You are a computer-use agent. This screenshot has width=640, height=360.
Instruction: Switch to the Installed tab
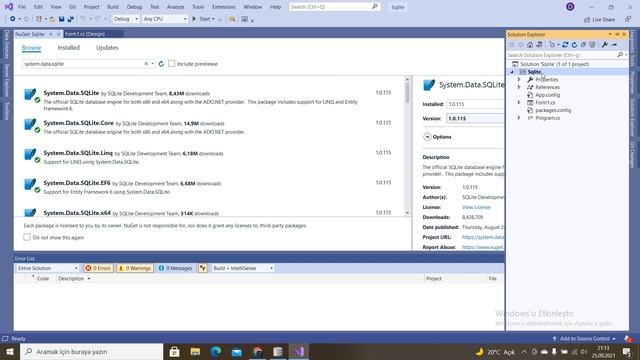[x=69, y=48]
